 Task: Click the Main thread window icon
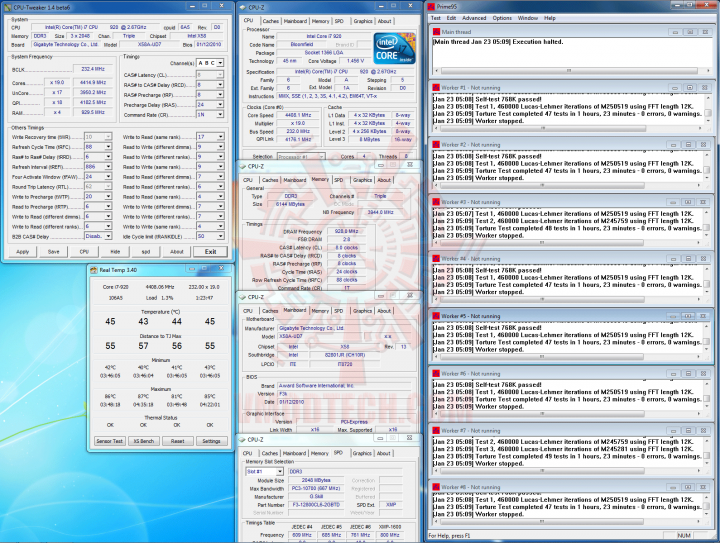[x=435, y=31]
